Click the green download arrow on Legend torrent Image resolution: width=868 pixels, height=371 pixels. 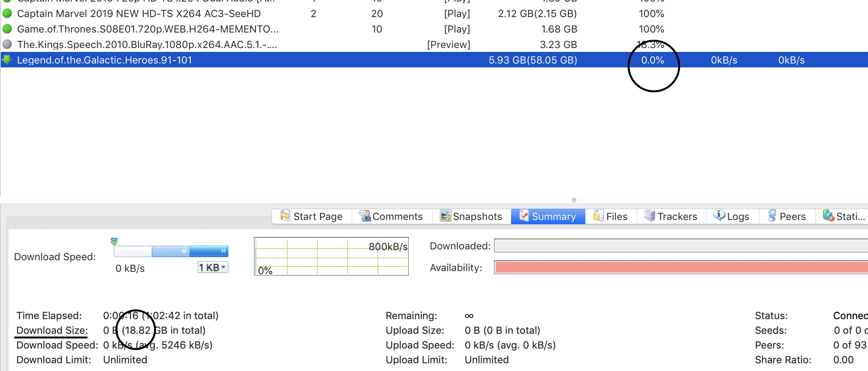click(7, 60)
